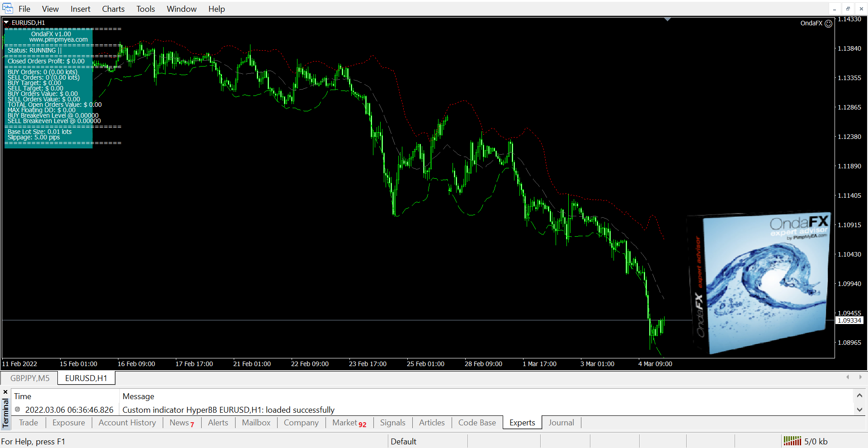Open the Journal tab
Screen dimensions: 868x448
click(561, 423)
